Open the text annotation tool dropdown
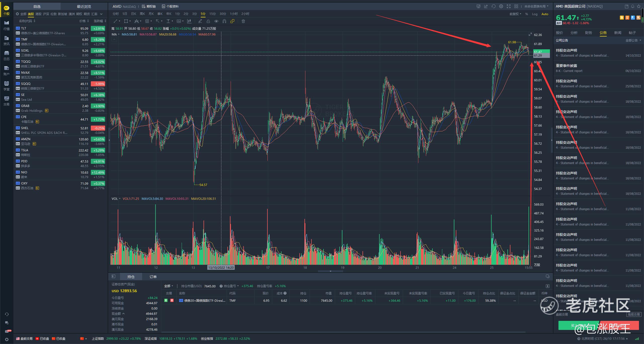 tap(180, 21)
